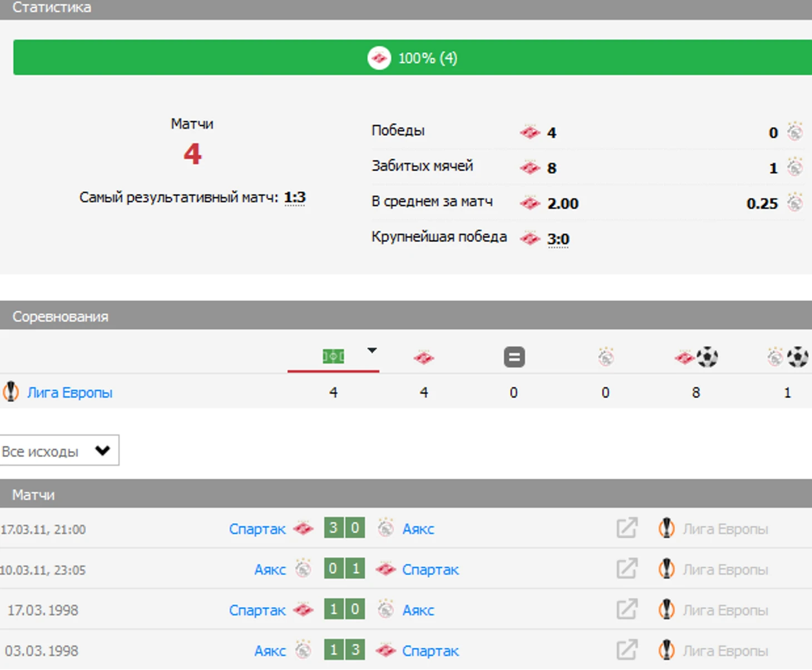The image size is (812, 670).
Task: Click the Spartak logo in green bar
Action: coord(379,58)
